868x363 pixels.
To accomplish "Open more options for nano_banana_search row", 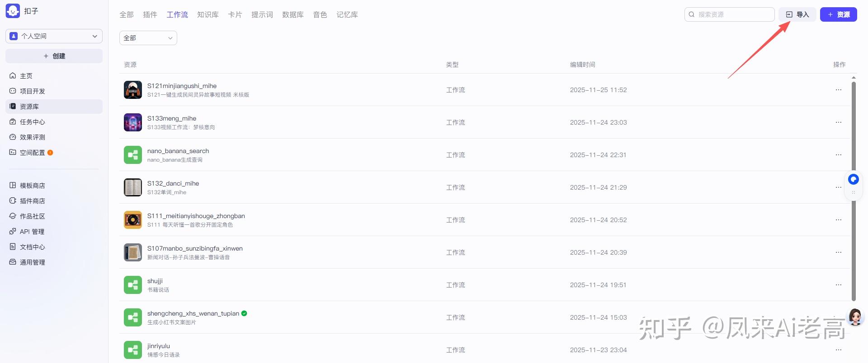I will pyautogui.click(x=838, y=155).
